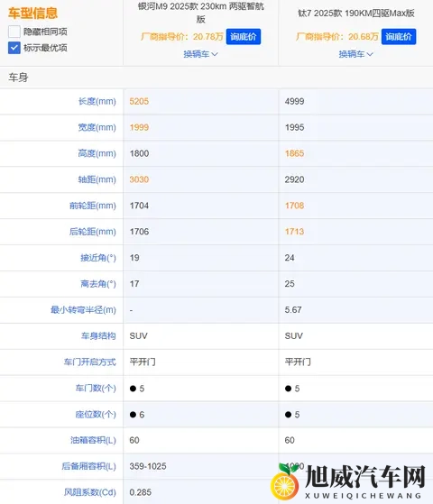This screenshot has height=504, width=433.
Task: Check the 隐藏相同项 checkbox
Action: 14,32
